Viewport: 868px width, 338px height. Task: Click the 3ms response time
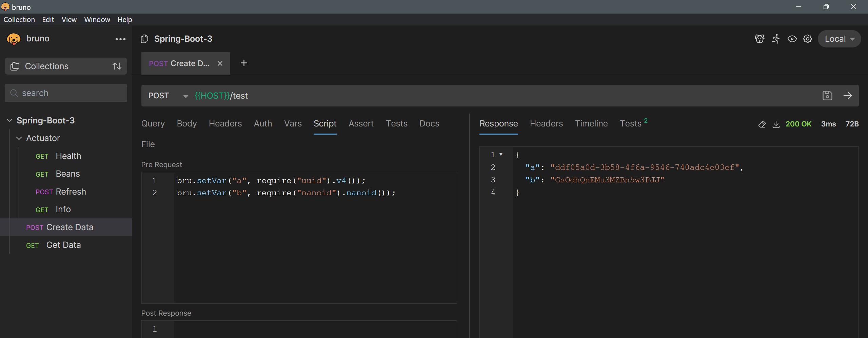tap(828, 124)
